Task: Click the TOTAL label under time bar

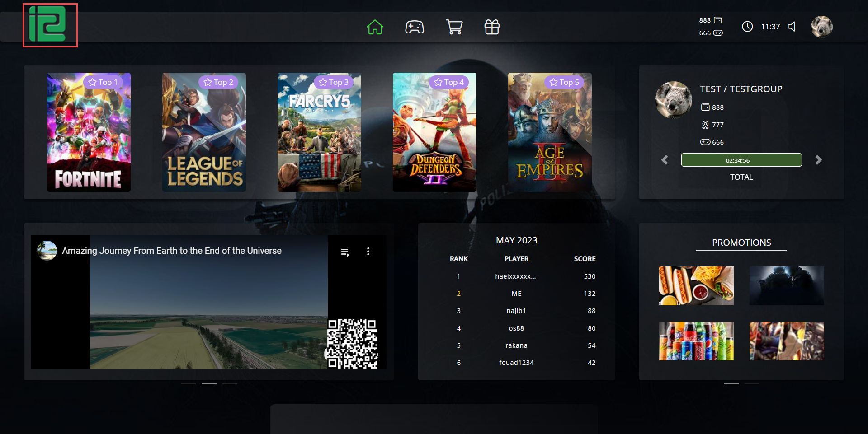Action: click(x=741, y=177)
